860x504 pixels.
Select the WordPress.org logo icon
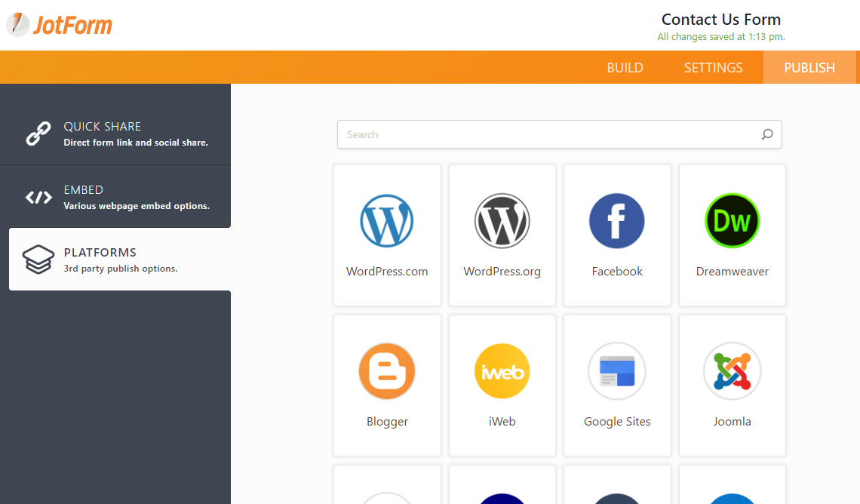[x=502, y=221]
